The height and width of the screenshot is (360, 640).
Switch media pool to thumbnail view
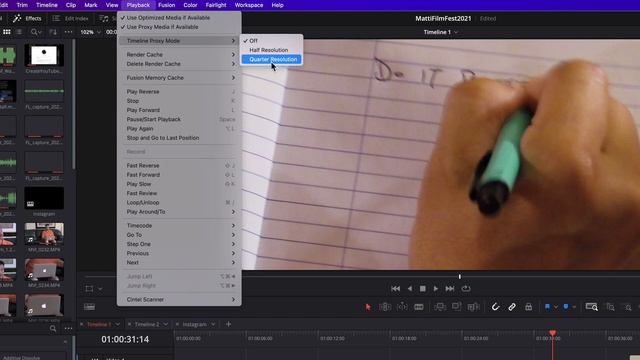tap(7, 32)
